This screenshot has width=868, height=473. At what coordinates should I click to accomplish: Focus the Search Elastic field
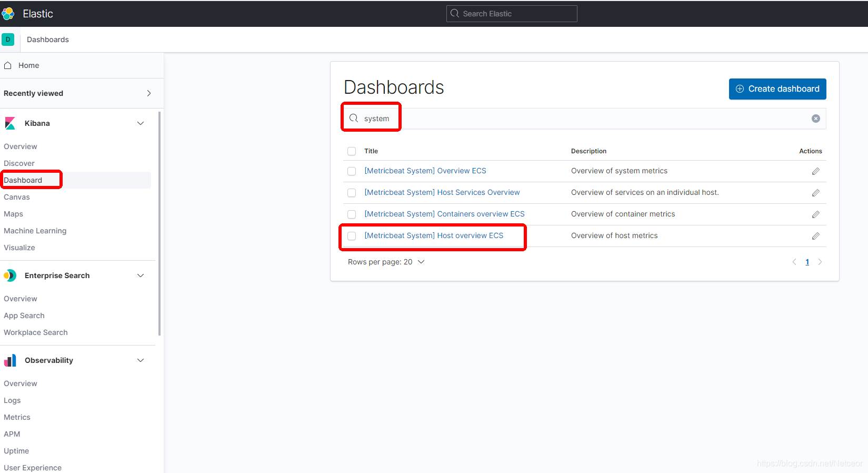pyautogui.click(x=512, y=14)
